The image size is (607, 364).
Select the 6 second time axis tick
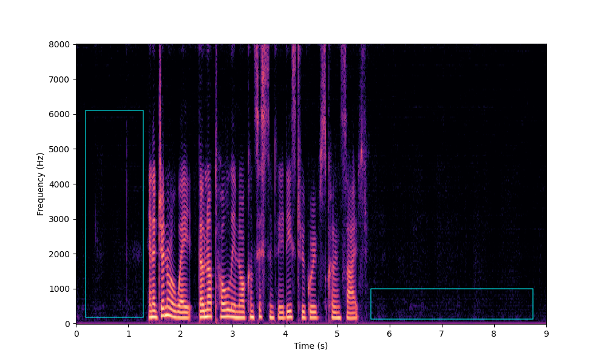pos(389,333)
